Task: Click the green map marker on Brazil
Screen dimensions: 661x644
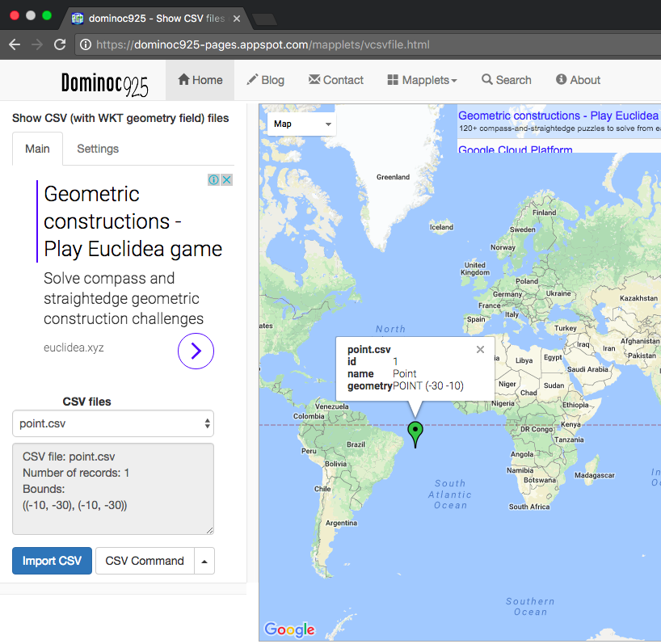Action: click(x=415, y=432)
